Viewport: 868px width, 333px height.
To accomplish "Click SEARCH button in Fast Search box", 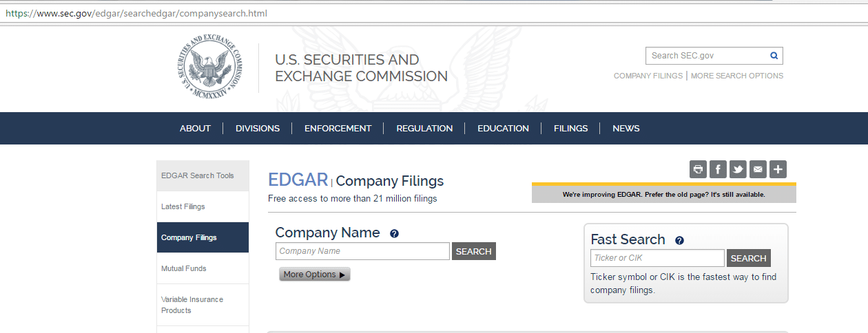I will click(x=749, y=258).
